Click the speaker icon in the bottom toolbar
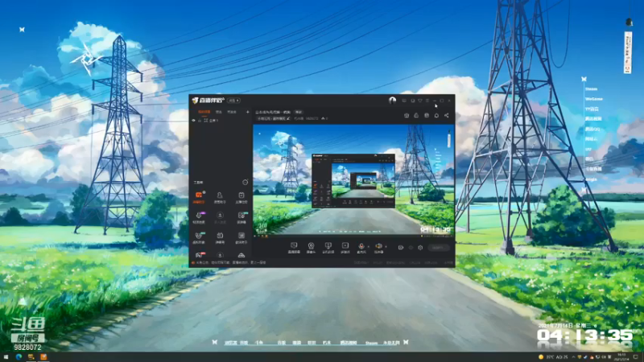The height and width of the screenshot is (362, 644). pyautogui.click(x=378, y=248)
